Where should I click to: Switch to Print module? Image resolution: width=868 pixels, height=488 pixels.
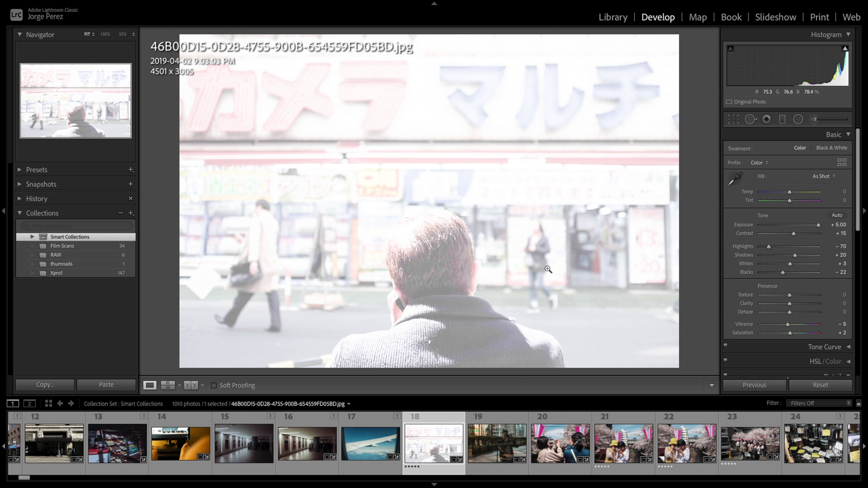click(x=819, y=17)
